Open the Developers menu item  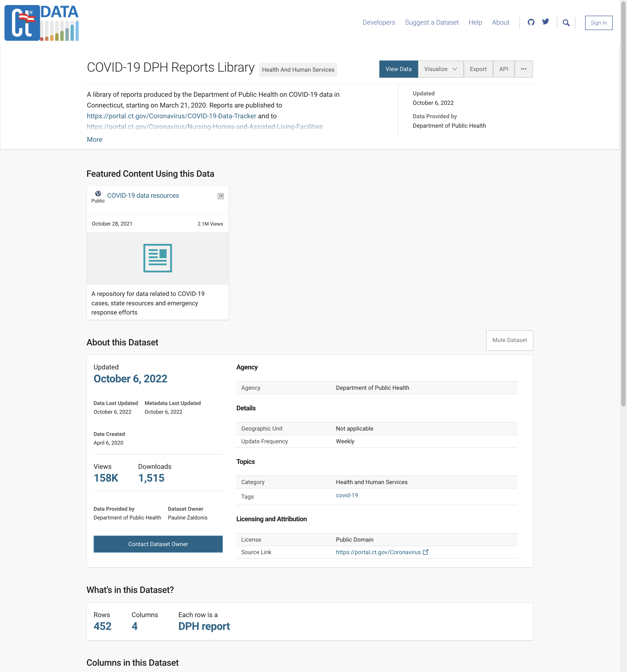(379, 23)
